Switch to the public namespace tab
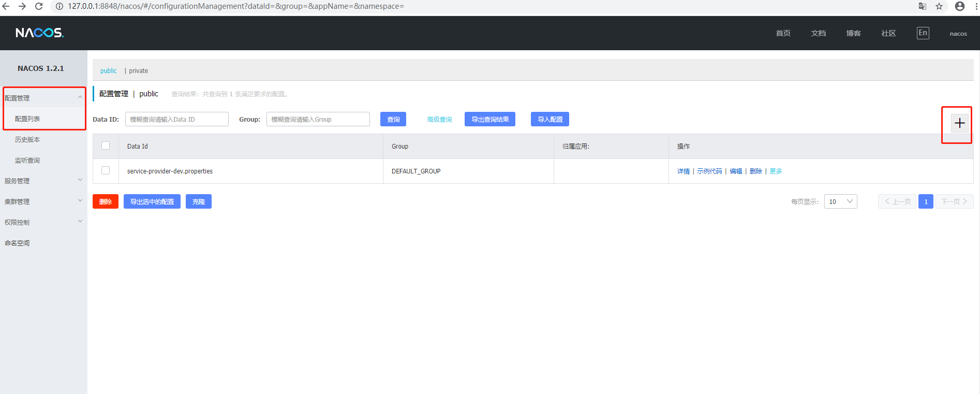 (x=109, y=71)
